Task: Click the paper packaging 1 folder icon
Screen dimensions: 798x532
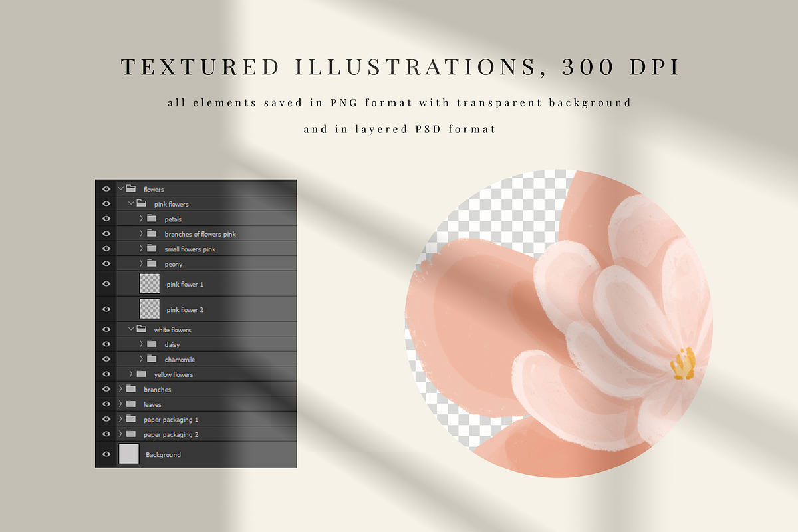Action: pos(131,419)
